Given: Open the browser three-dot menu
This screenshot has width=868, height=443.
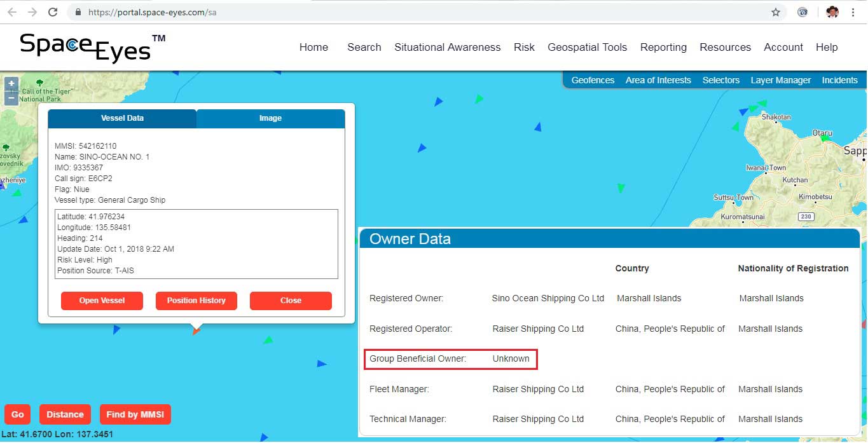Looking at the screenshot, I should tap(853, 12).
